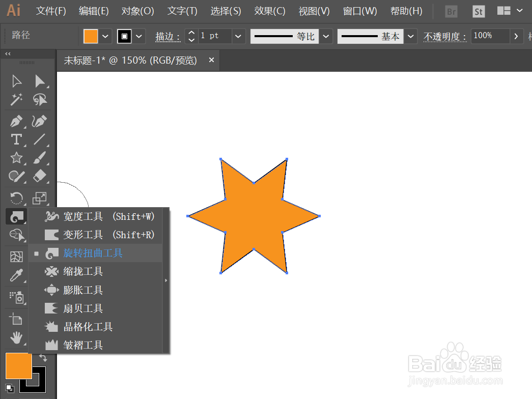Select the Selection tool

pos(16,80)
